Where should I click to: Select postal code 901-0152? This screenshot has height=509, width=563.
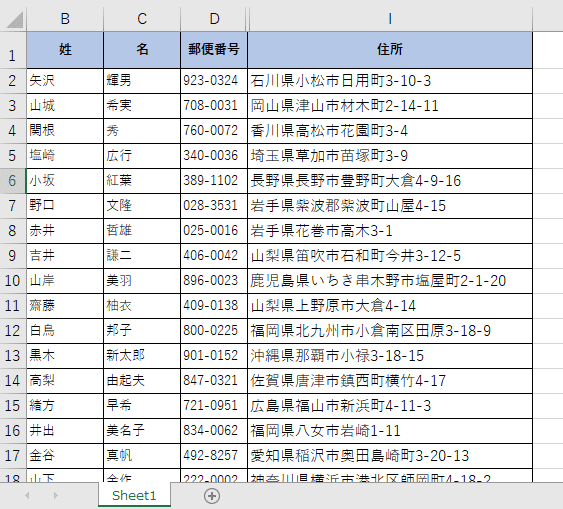[214, 356]
